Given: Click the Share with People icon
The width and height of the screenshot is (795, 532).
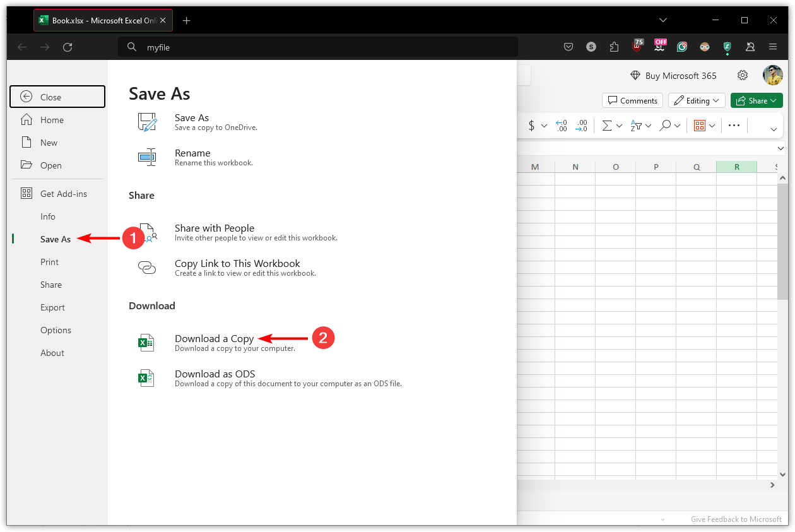Looking at the screenshot, I should pyautogui.click(x=147, y=232).
